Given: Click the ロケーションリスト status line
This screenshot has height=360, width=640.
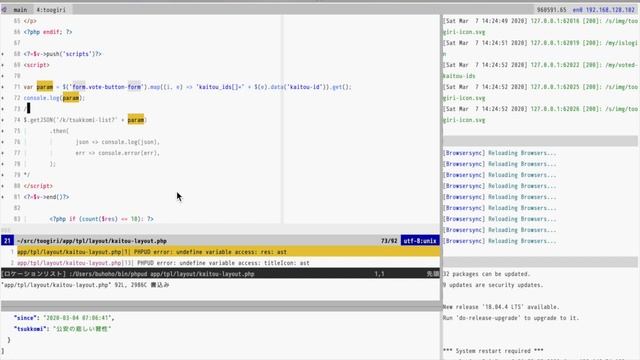Looking at the screenshot, I should [x=220, y=274].
